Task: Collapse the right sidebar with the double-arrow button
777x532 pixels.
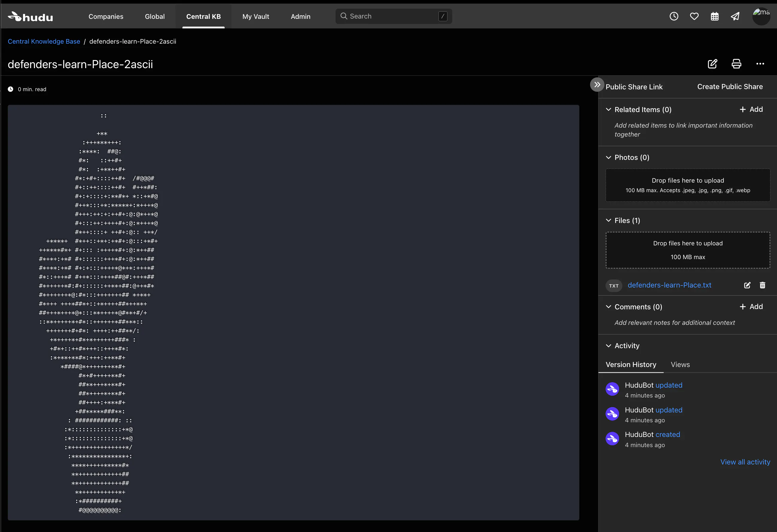Action: [x=597, y=85]
